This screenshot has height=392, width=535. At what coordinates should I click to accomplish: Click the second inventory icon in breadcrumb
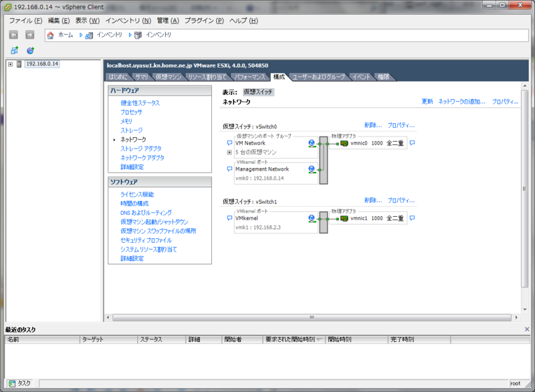138,35
